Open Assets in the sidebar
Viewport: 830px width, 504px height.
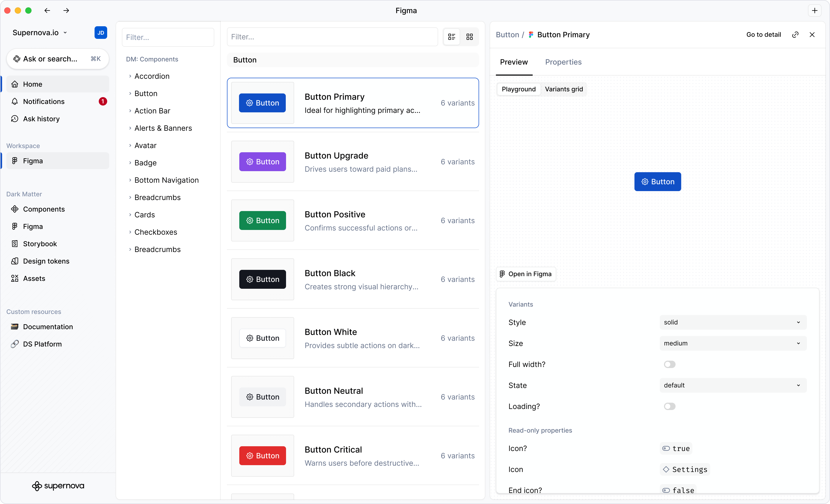[x=34, y=279]
